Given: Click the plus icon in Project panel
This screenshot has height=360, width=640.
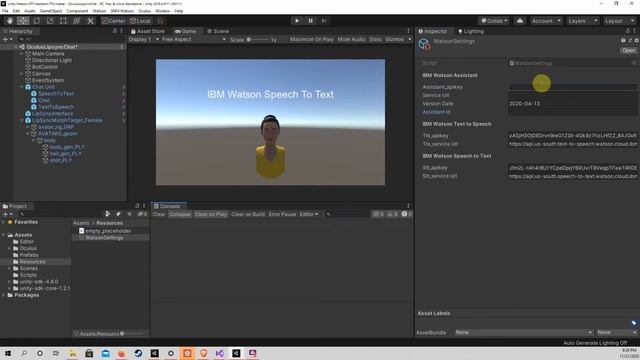Looking at the screenshot, I should click(5, 214).
